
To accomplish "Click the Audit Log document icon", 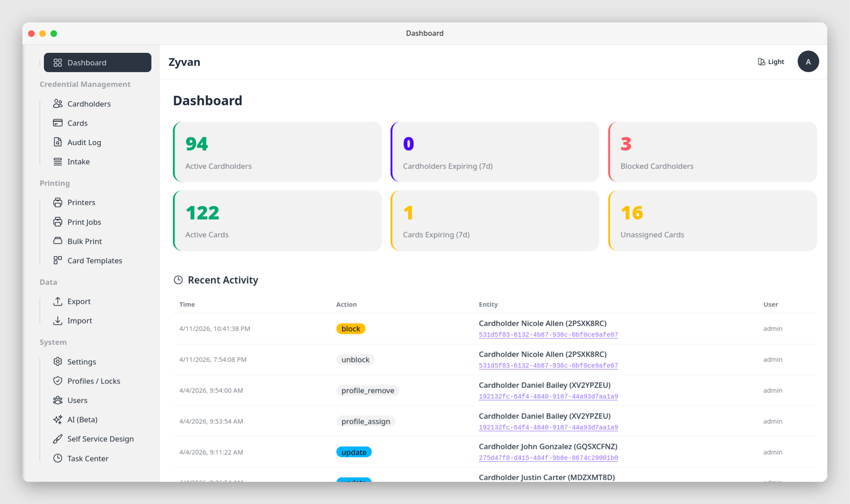I will [58, 142].
